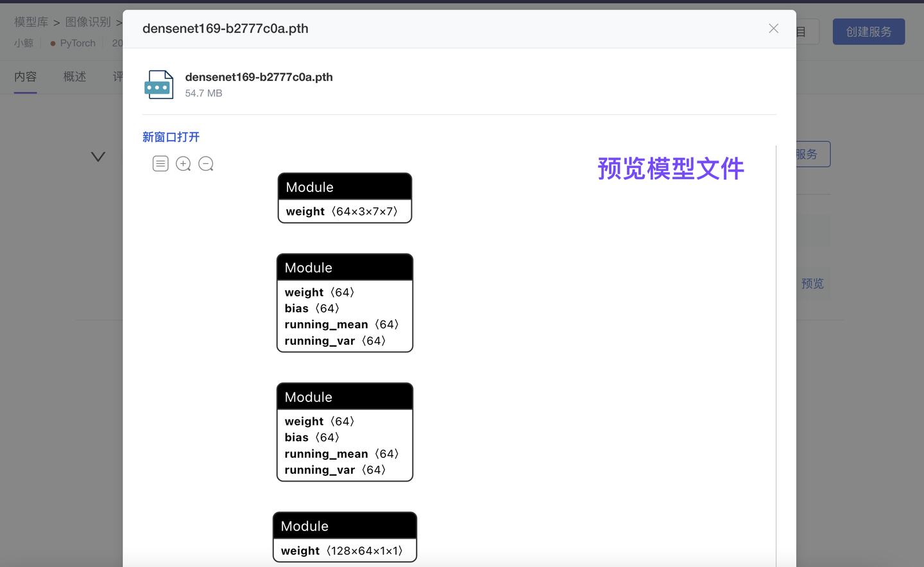The width and height of the screenshot is (924, 567).
Task: Click running_mean (64) in second Module
Action: pyautogui.click(x=342, y=324)
